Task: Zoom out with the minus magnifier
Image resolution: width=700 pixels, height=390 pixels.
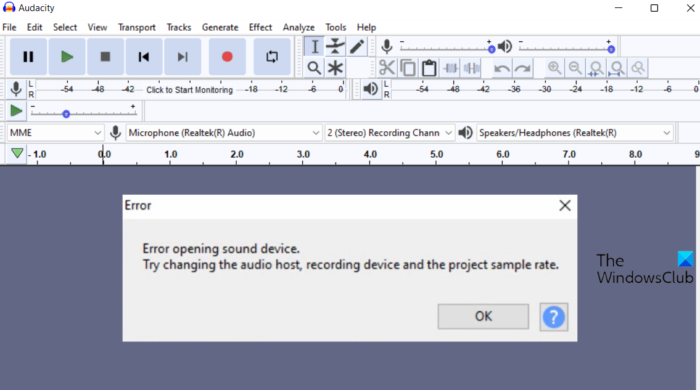Action: point(575,68)
